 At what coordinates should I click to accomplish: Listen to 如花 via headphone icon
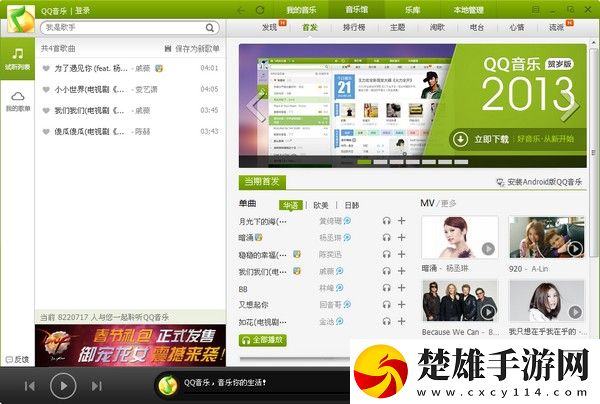point(386,321)
